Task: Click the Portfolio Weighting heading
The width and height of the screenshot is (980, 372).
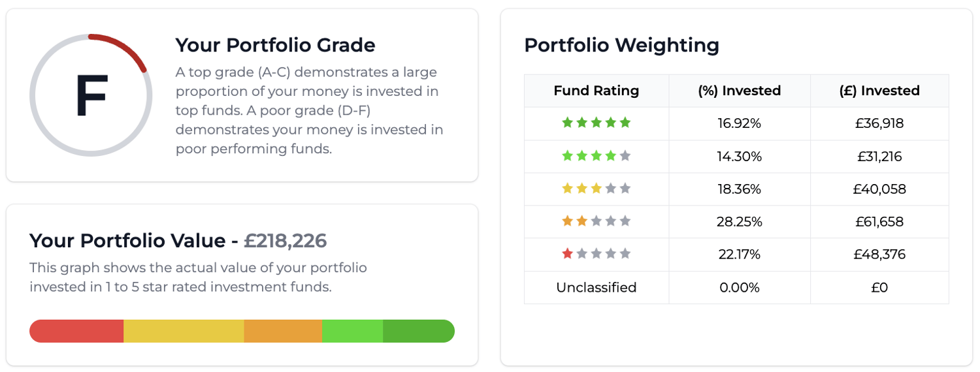Action: tap(621, 45)
